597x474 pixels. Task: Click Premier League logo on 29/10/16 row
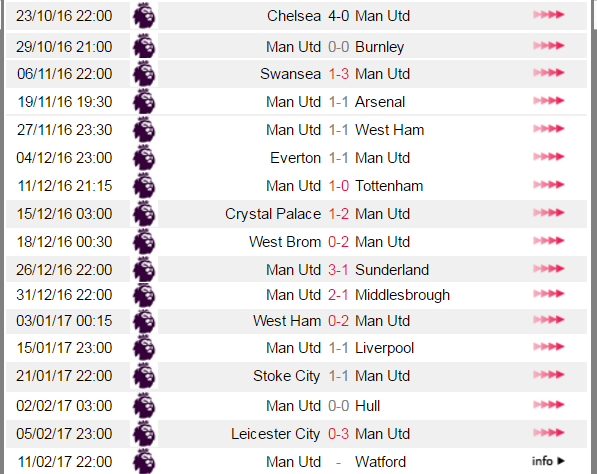(x=144, y=46)
